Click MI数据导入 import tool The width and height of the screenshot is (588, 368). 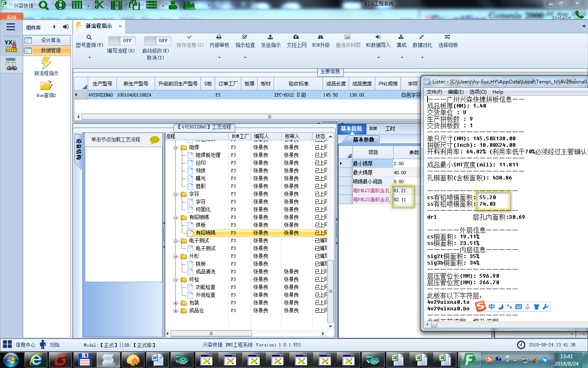[x=378, y=41]
